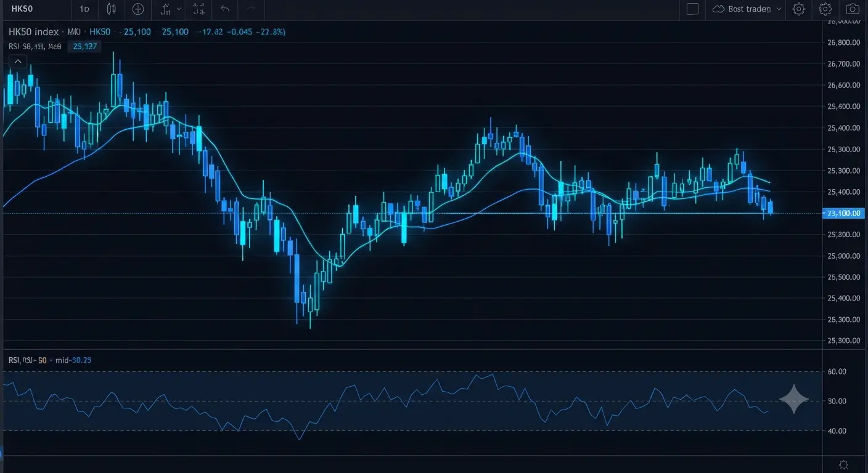Open the candlestick chart type selector

pyautogui.click(x=111, y=9)
